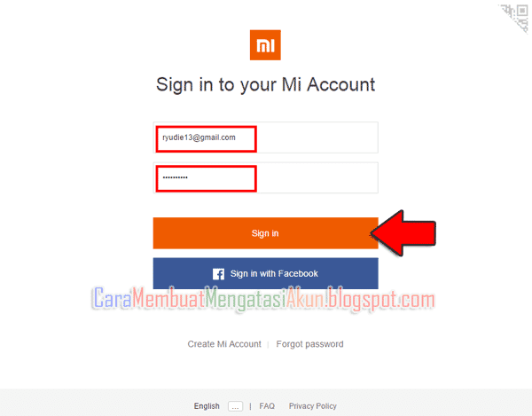Open the Create Mi Account link
This screenshot has width=532, height=416.
click(224, 344)
